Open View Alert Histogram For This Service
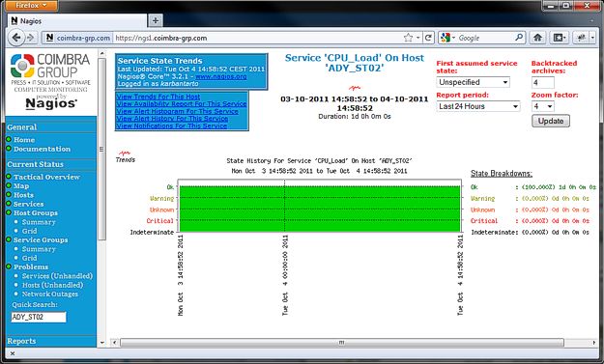 click(x=177, y=111)
